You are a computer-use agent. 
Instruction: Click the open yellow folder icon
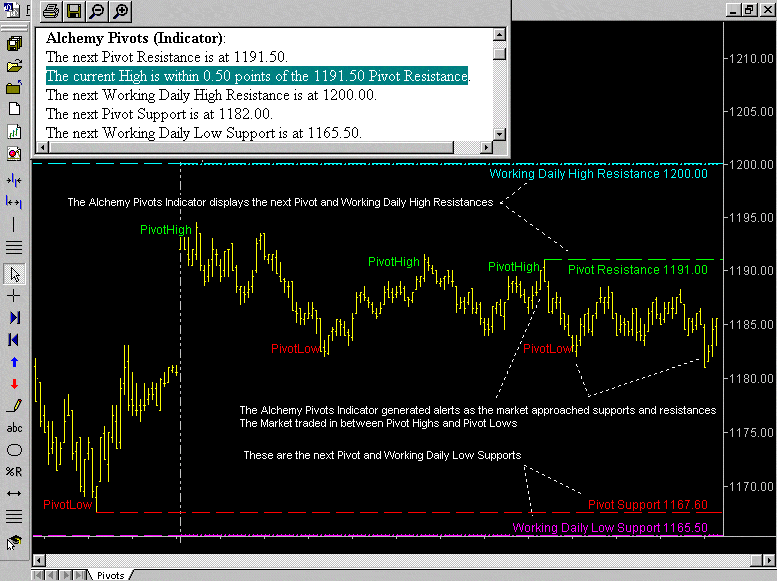(14, 65)
